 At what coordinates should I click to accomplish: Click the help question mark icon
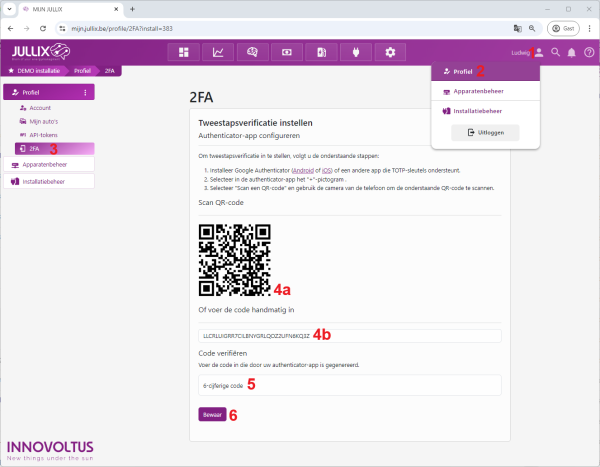pyautogui.click(x=588, y=52)
